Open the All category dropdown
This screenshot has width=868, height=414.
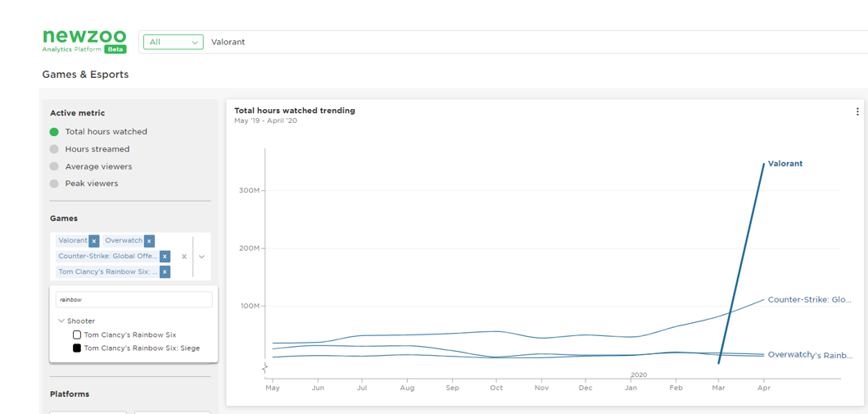coord(174,42)
